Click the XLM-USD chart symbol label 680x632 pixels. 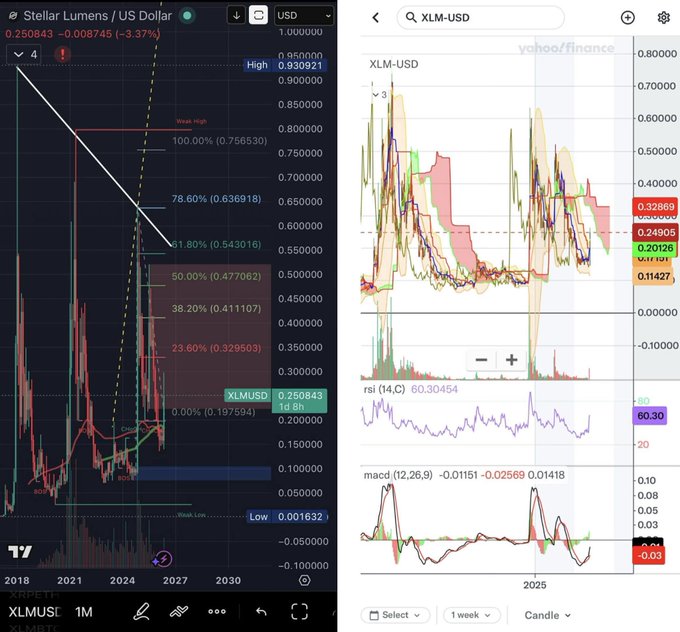click(394, 65)
